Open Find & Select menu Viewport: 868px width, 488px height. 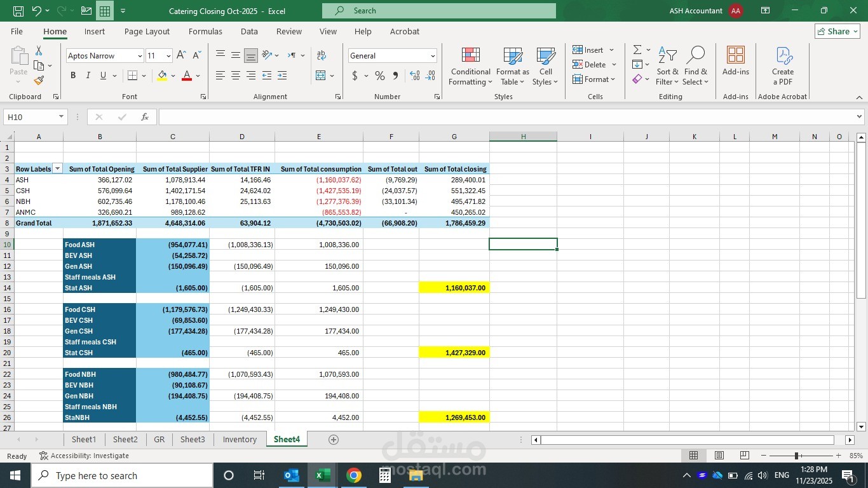pos(695,67)
